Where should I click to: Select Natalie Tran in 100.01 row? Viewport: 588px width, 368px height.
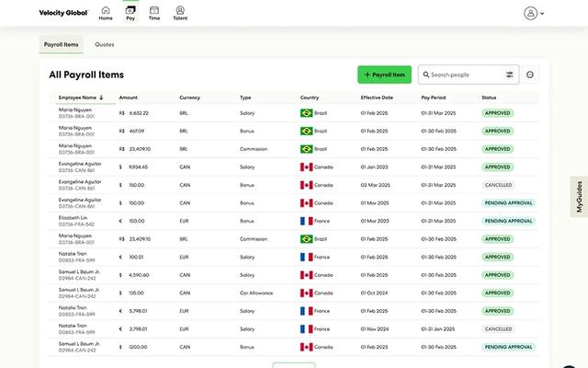click(73, 254)
